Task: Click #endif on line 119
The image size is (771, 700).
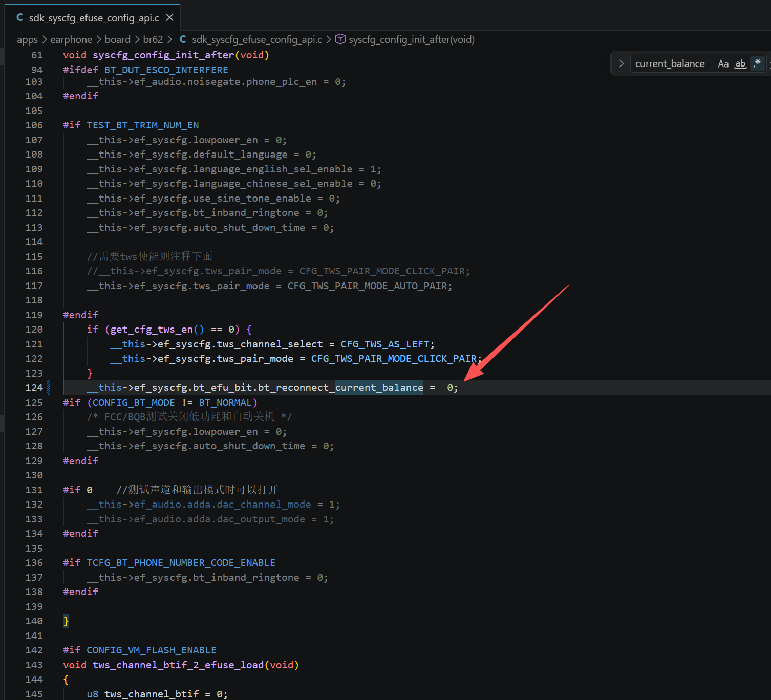Action: coord(80,315)
